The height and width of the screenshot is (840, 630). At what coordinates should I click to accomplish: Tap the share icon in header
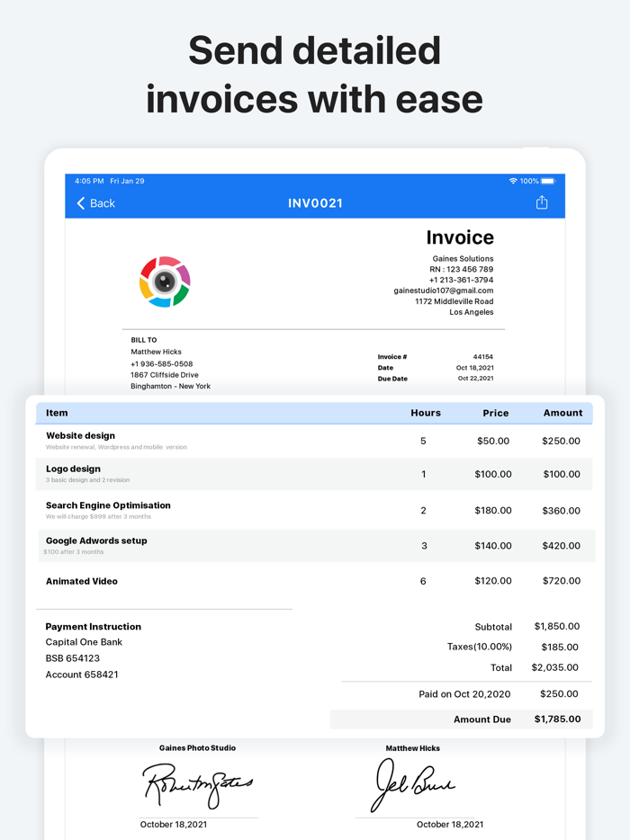(x=542, y=202)
